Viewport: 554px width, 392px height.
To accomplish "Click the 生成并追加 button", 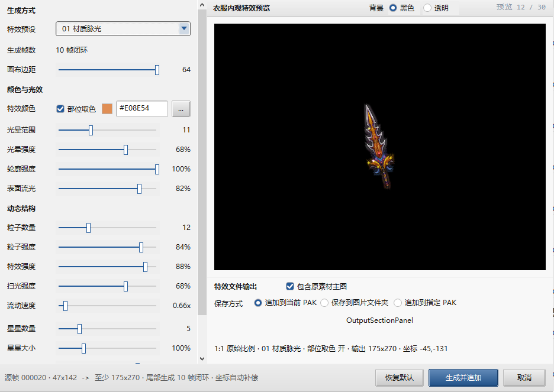I will click(463, 378).
